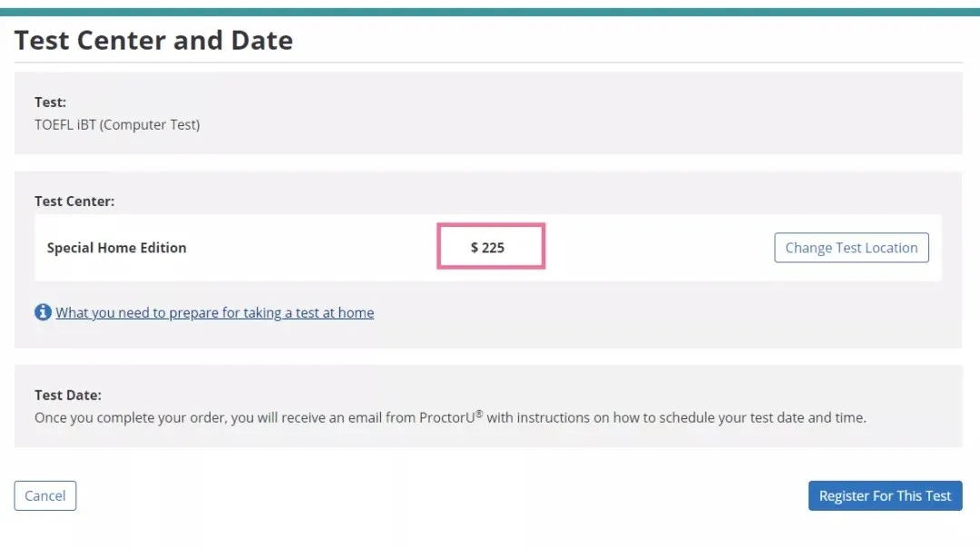This screenshot has width=980, height=549.
Task: Click the empty space in the Test Center row
Action: [660, 248]
